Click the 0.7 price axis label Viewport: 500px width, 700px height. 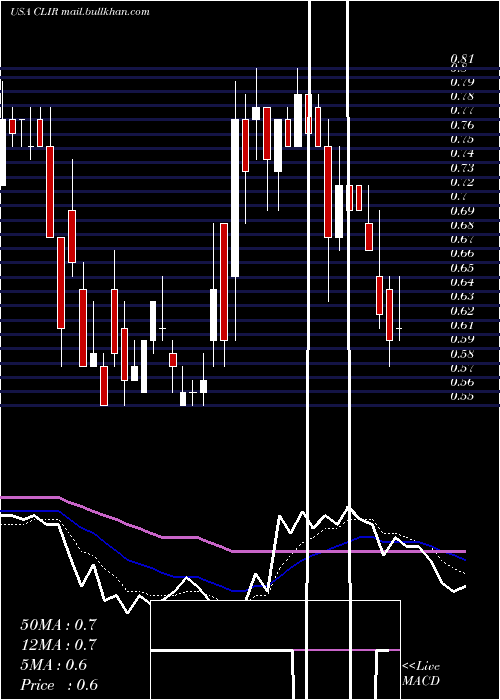pos(459,196)
